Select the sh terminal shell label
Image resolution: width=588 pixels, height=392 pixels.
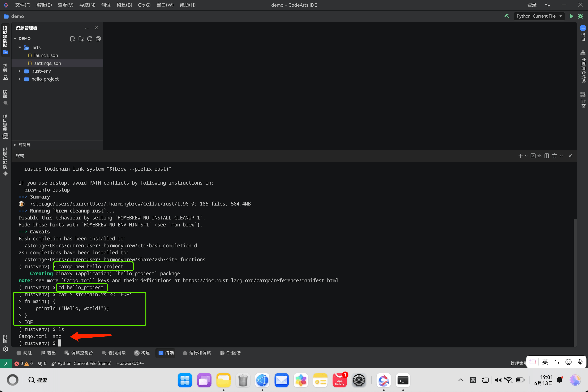click(536, 156)
